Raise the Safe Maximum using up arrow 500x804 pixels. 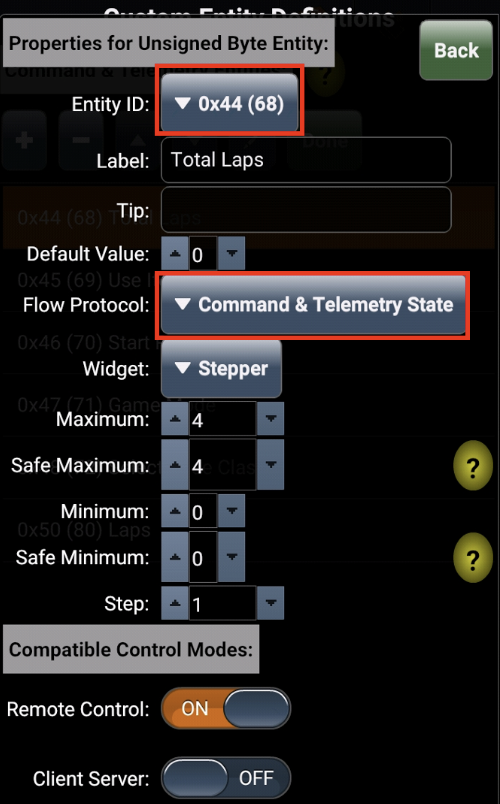coord(175,465)
